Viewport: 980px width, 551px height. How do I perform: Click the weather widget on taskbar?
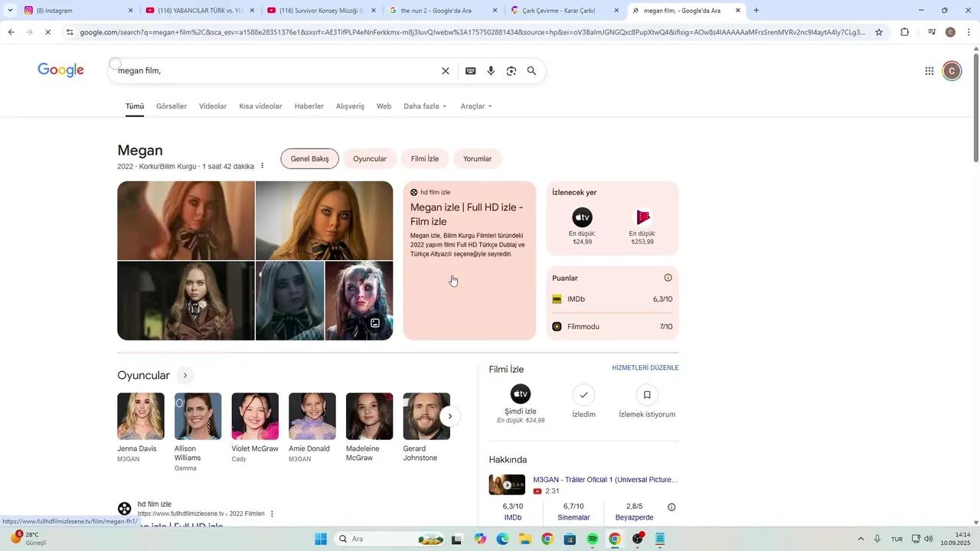(x=29, y=539)
